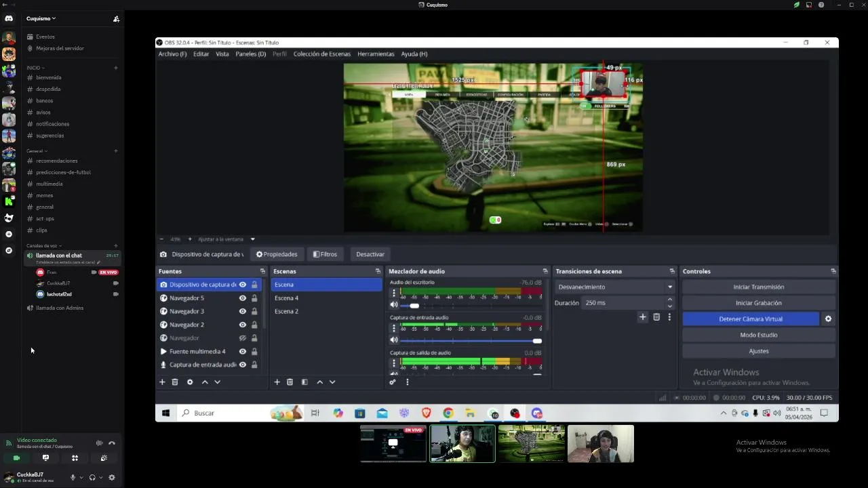The width and height of the screenshot is (868, 488).
Task: Hide Navegador 3 source
Action: [x=242, y=311]
